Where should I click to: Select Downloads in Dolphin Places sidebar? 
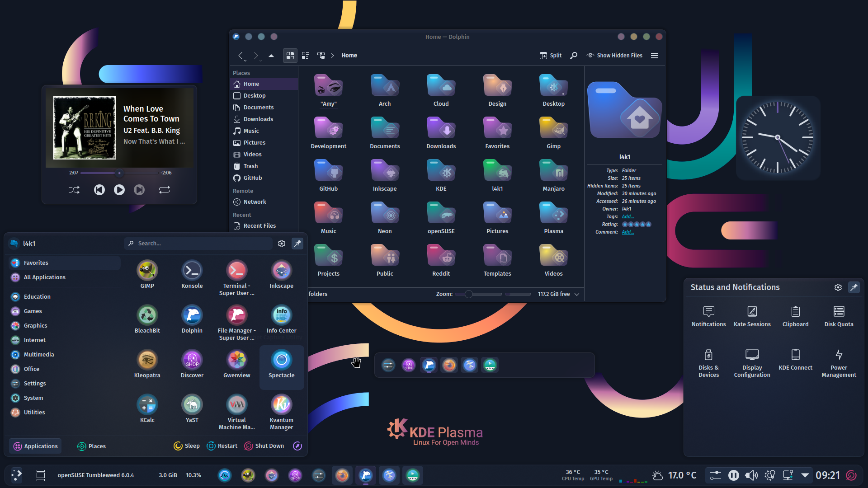pyautogui.click(x=265, y=119)
